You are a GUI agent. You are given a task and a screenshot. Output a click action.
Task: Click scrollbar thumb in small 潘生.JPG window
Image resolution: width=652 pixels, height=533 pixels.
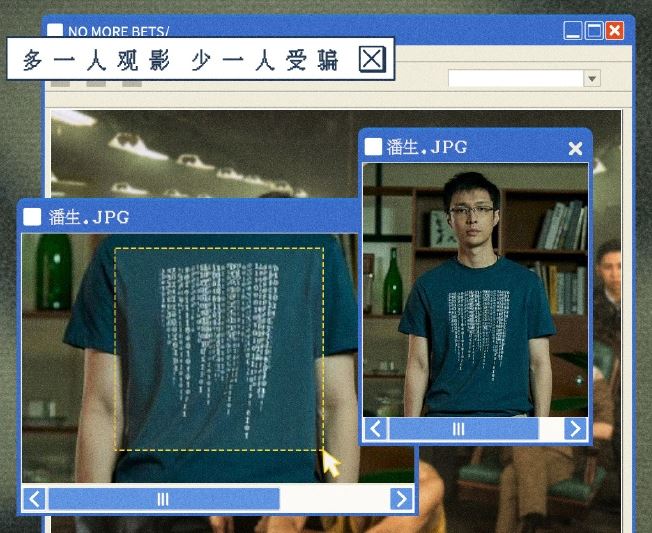coord(464,429)
